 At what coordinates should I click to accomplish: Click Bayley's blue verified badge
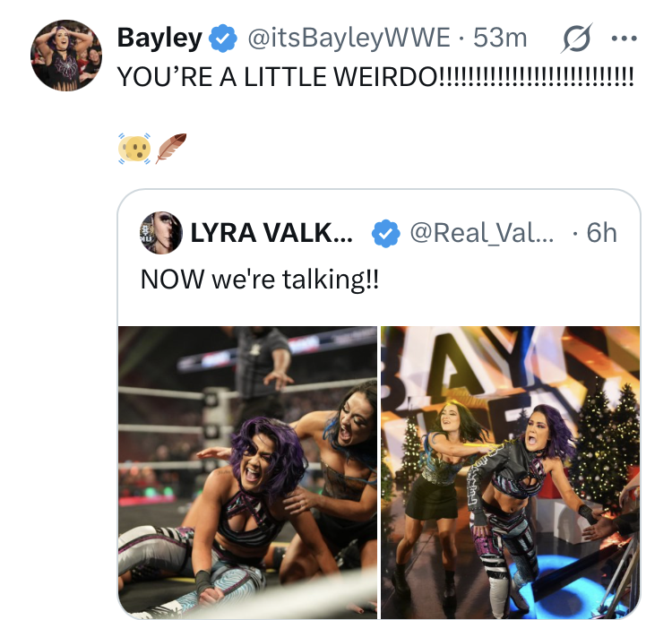(222, 39)
